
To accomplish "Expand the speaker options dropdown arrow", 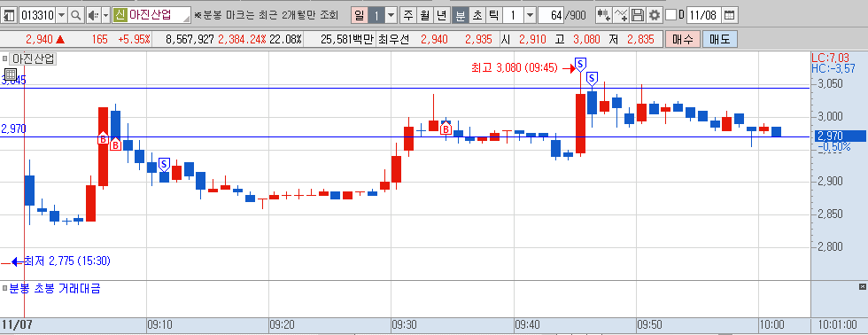I will click(105, 15).
